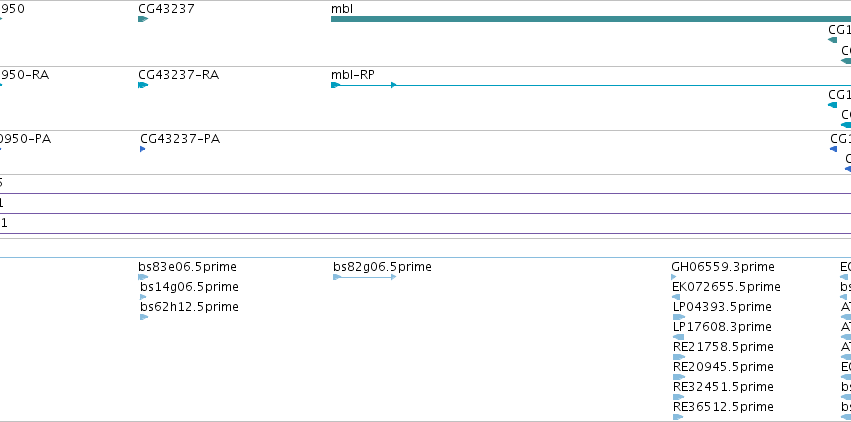The image size is (851, 422).
Task: Select the RE36512.5prime EST arrow
Action: click(678, 417)
